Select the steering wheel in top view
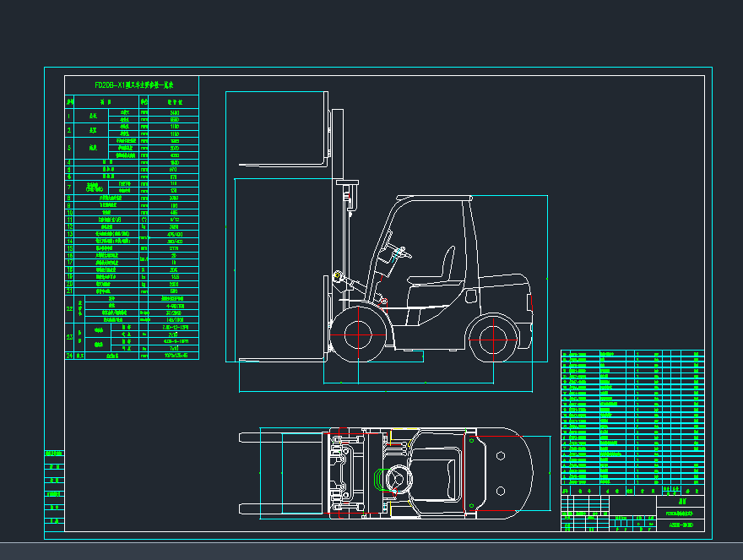Image resolution: width=743 pixels, height=560 pixels. click(395, 477)
